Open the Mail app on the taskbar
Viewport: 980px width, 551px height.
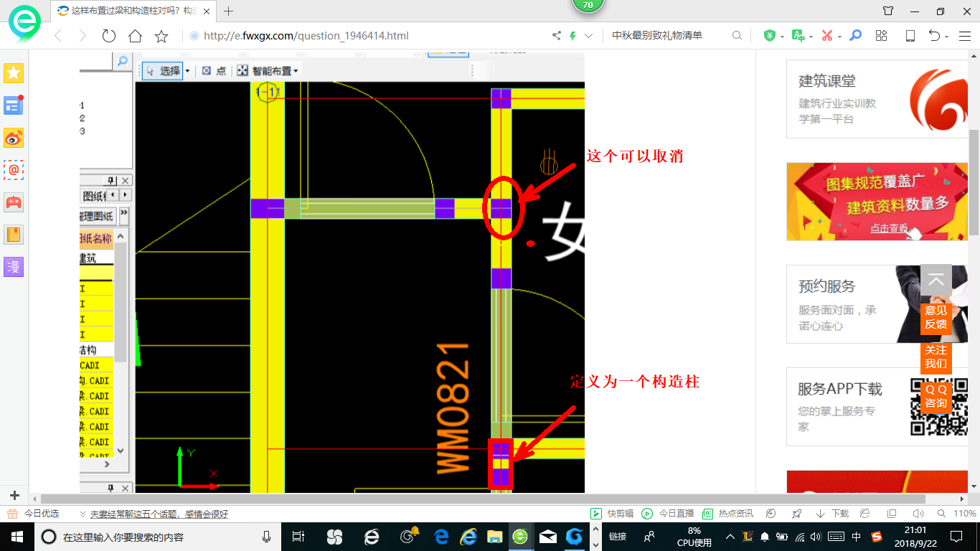[547, 537]
